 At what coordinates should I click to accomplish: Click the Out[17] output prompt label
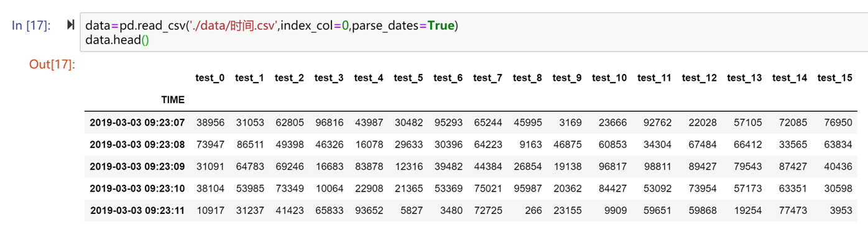click(52, 65)
